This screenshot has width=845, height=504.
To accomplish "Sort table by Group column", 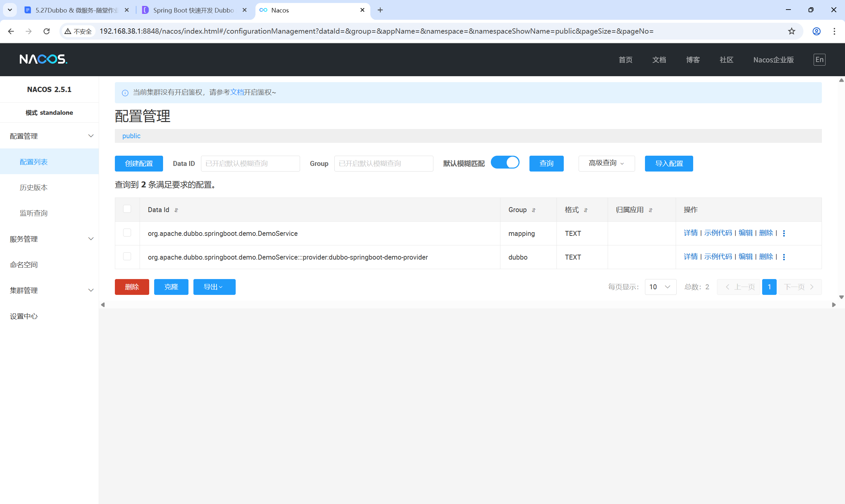I will click(x=534, y=210).
